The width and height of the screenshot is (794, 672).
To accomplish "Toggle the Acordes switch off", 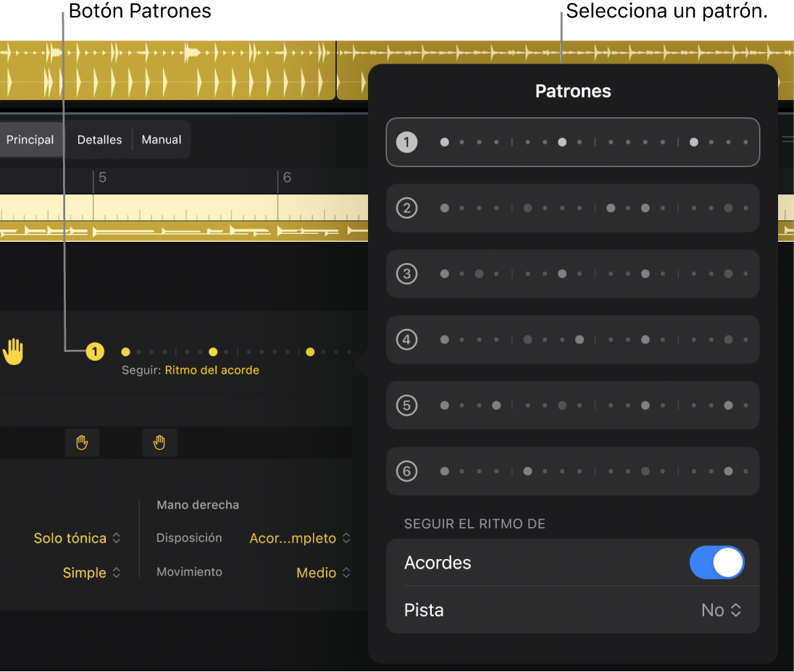I will [716, 562].
